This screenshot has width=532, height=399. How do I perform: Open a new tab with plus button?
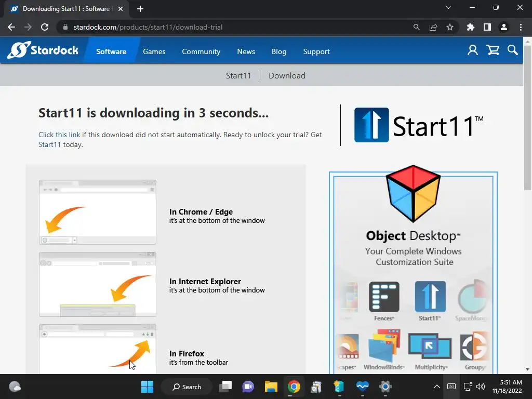[140, 9]
